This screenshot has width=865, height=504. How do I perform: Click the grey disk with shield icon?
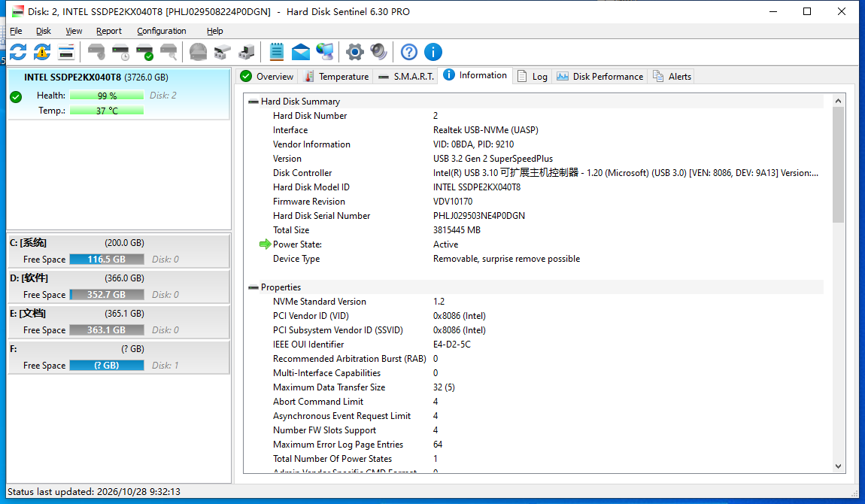pyautogui.click(x=96, y=53)
